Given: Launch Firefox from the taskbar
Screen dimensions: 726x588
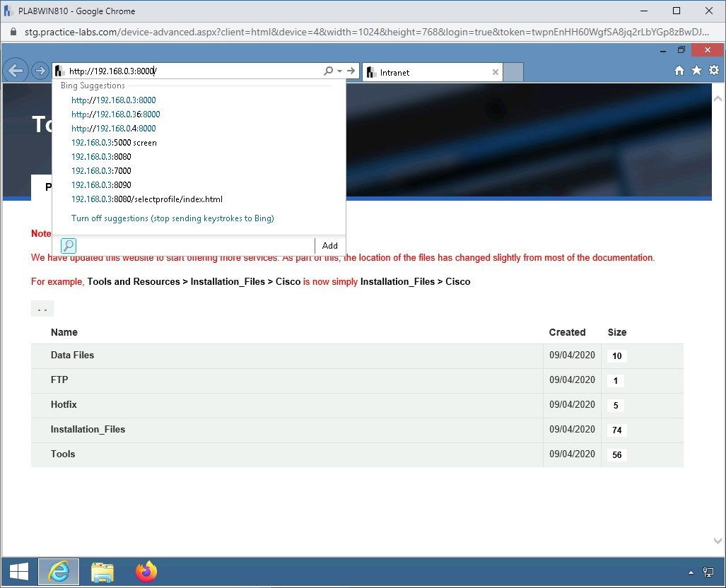Looking at the screenshot, I should [146, 572].
